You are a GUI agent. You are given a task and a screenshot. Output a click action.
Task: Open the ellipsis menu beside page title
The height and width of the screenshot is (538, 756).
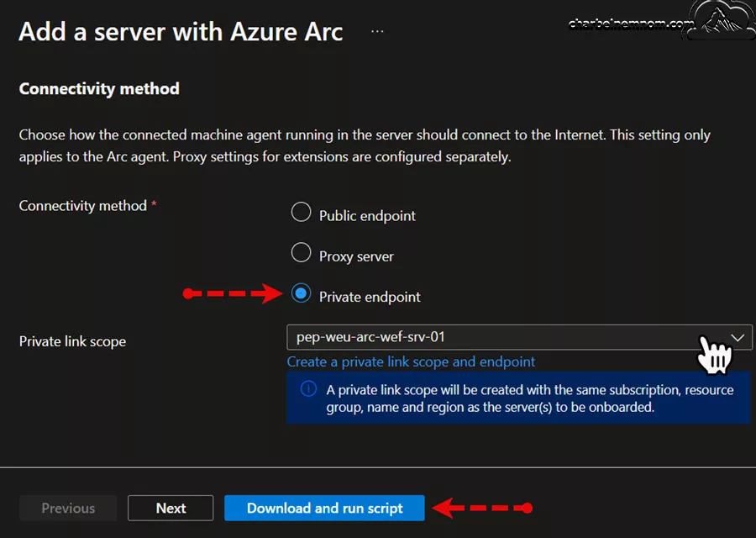pos(377,32)
